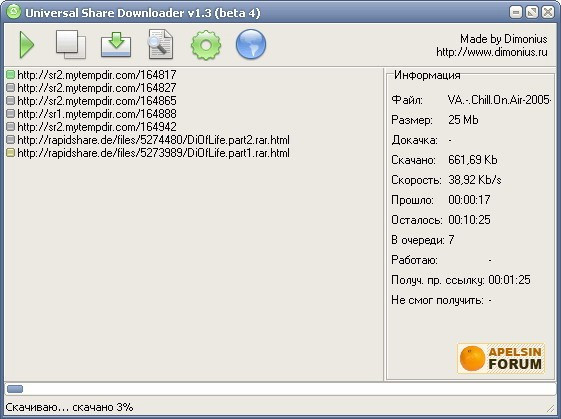Click the Made by Dimonius text
Viewport: 561px width, 419px height.
coord(503,39)
